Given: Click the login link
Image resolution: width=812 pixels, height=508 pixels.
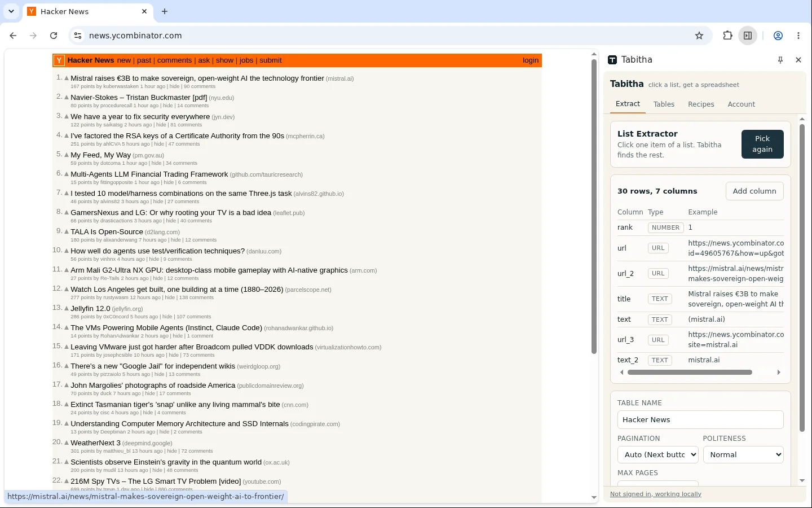Looking at the screenshot, I should click(x=531, y=60).
